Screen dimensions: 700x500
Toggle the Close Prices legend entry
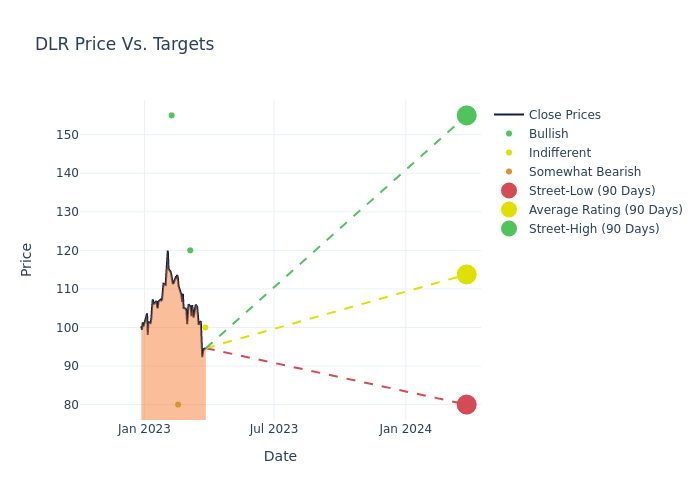(x=564, y=115)
